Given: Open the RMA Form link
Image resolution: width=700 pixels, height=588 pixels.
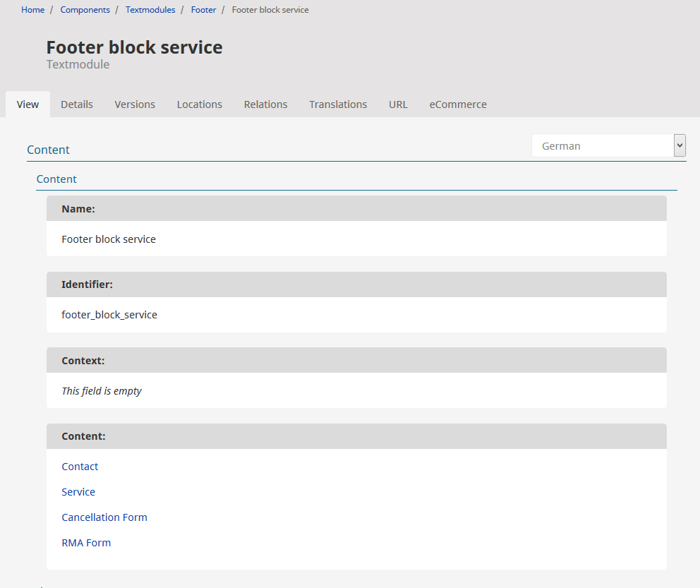Looking at the screenshot, I should [86, 543].
